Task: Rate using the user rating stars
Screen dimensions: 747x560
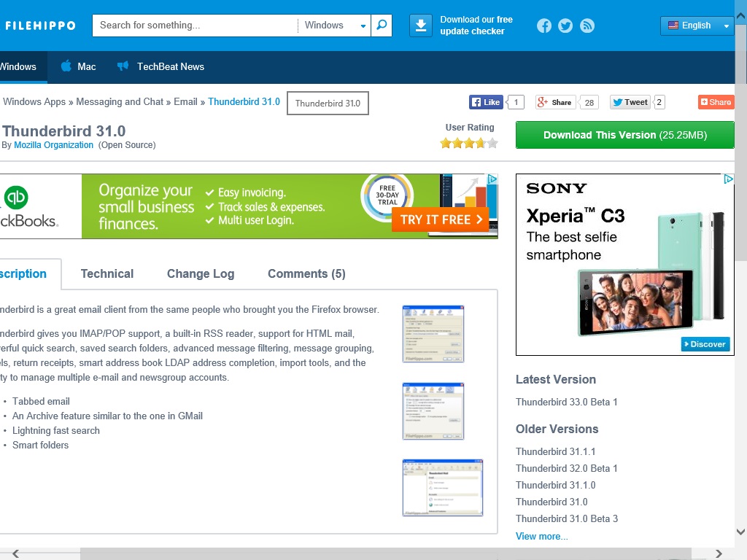Action: (469, 143)
